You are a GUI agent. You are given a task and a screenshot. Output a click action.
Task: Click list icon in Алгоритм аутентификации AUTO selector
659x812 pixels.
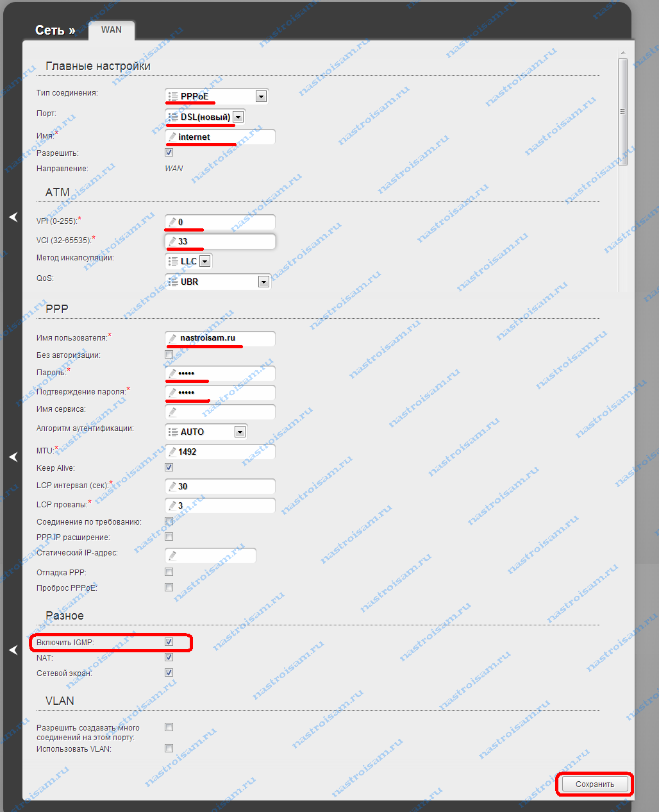tap(173, 432)
